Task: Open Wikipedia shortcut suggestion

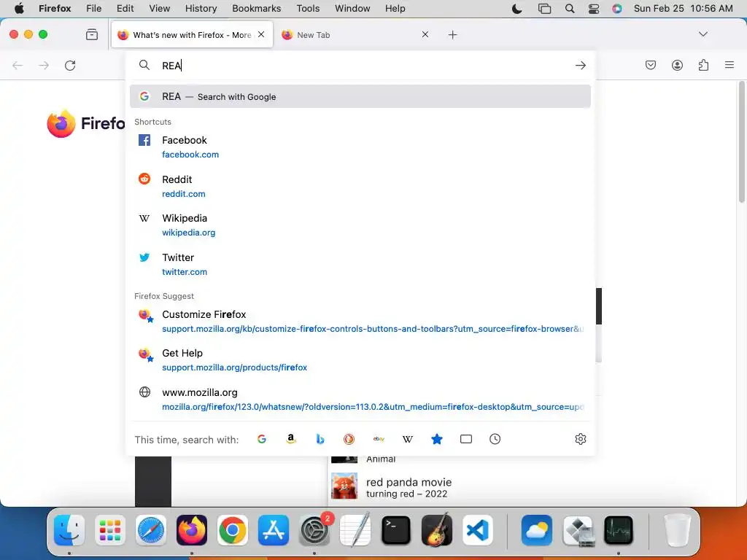Action: (x=360, y=225)
